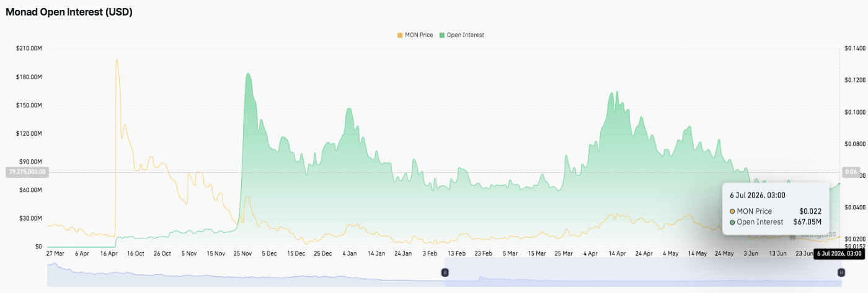The image size is (868, 293).
Task: Click the $0.1000 right axis label
Action: click(x=854, y=112)
